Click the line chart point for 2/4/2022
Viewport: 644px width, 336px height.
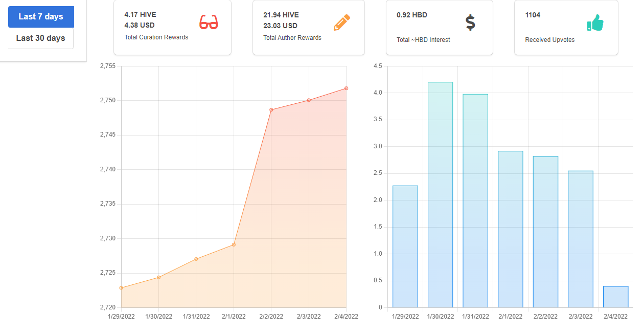click(x=346, y=88)
